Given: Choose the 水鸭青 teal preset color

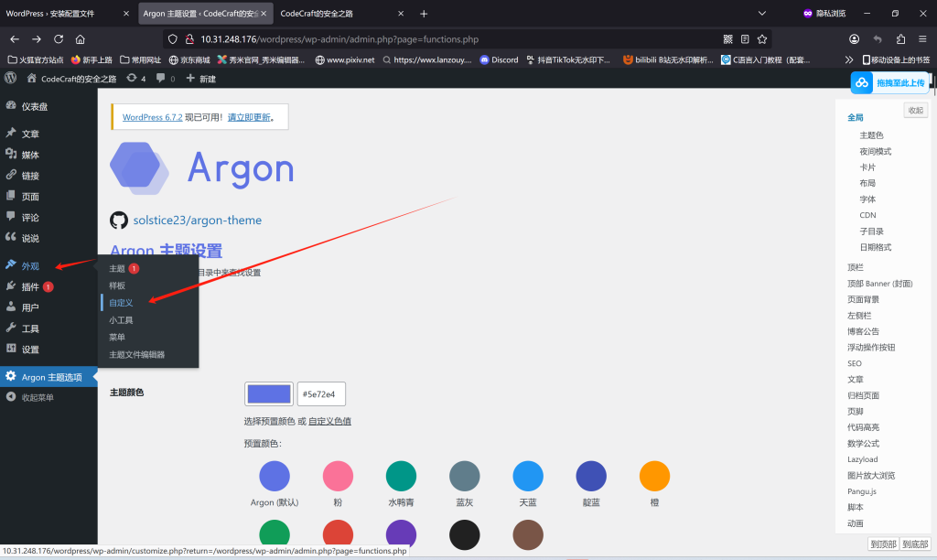Looking at the screenshot, I should 401,477.
